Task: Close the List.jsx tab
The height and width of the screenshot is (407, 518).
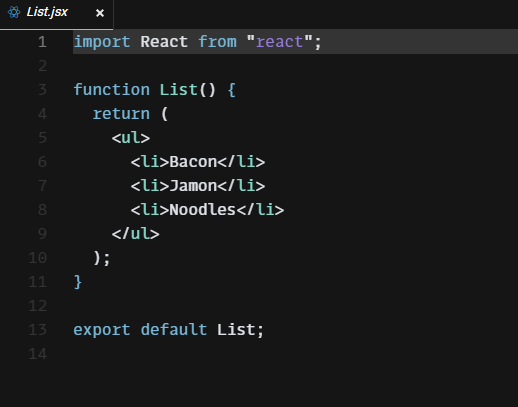Action: pos(100,13)
